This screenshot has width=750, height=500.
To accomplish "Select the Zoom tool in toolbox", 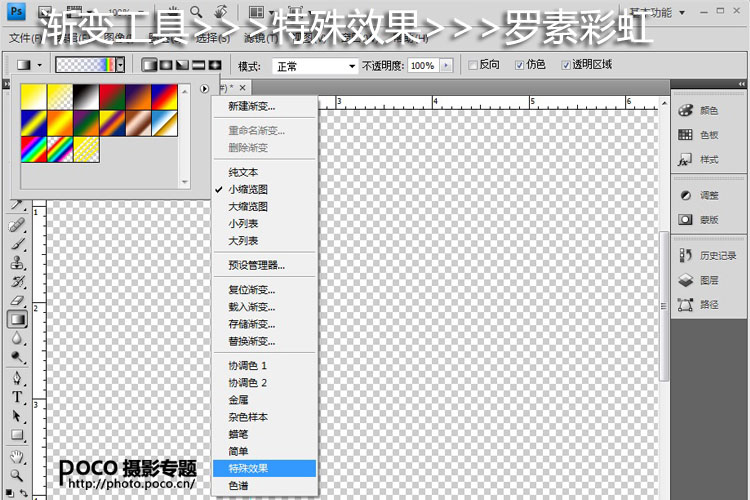I will point(17,475).
